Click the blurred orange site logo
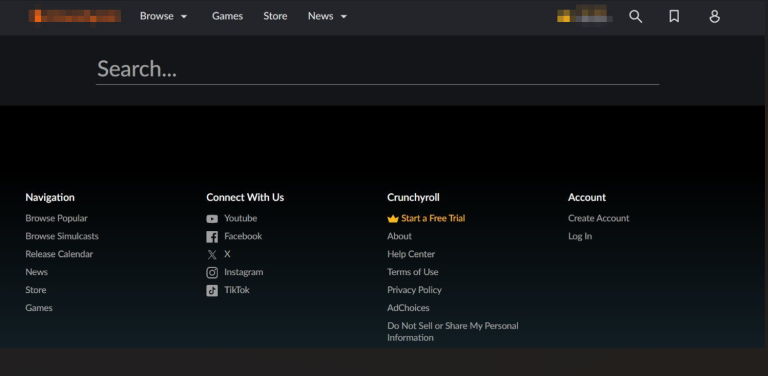768x376 pixels. tap(75, 16)
